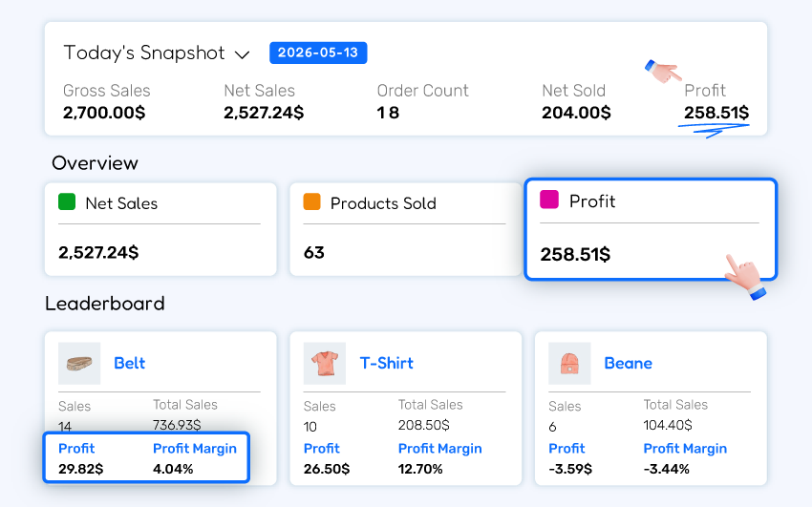Screen dimensions: 812x507
Task: Click the Overview section heading
Action: pos(95,163)
